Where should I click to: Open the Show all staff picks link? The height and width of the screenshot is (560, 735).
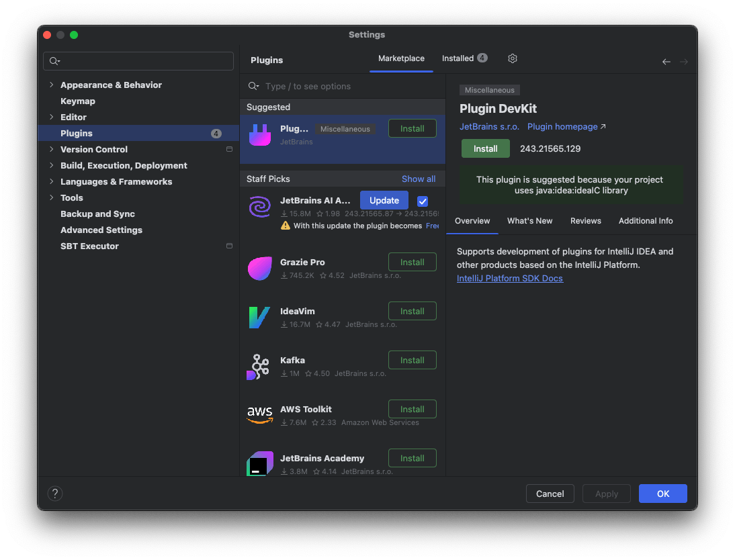click(419, 179)
